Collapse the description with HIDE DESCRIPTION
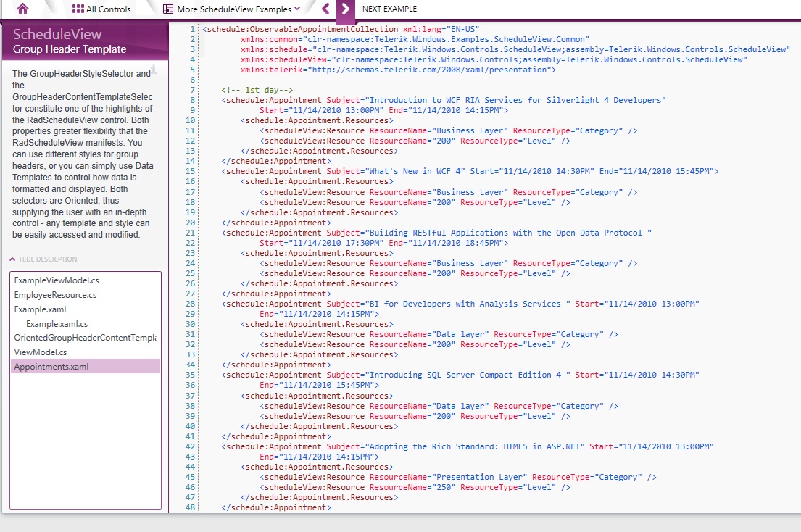801x532 pixels. [43, 259]
